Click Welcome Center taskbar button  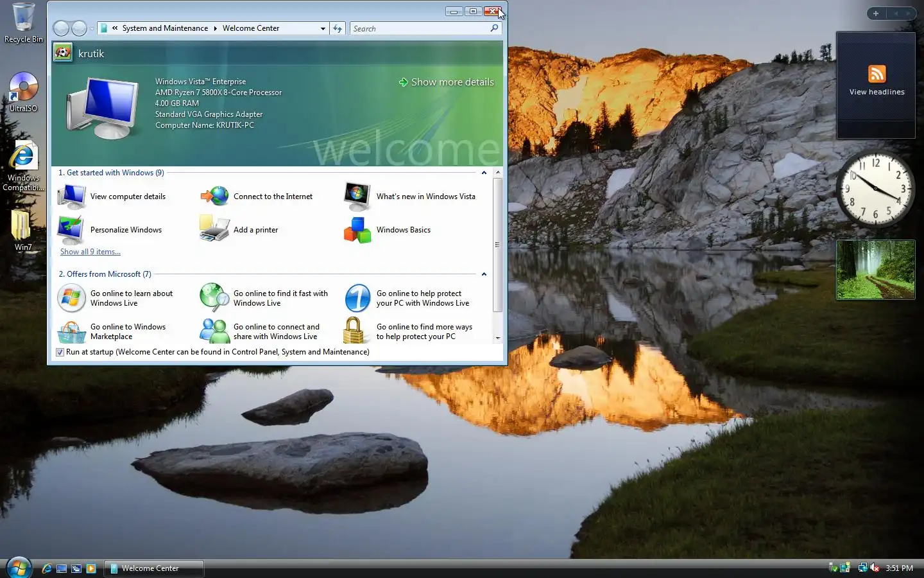coord(154,568)
